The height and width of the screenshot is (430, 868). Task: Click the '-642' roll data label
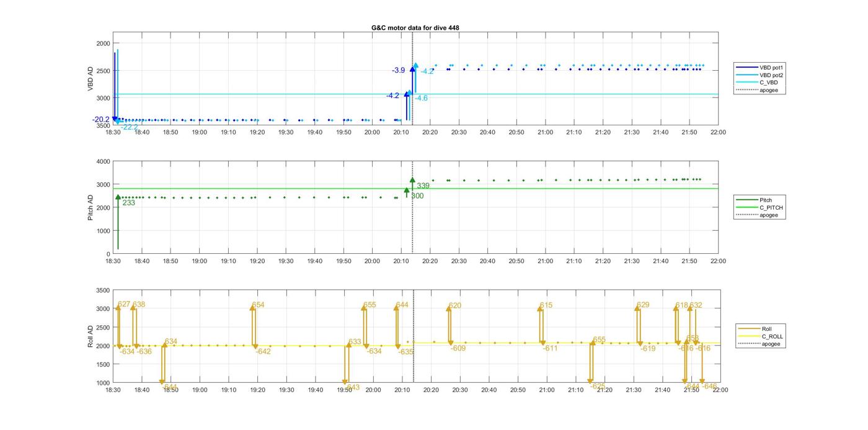(263, 352)
